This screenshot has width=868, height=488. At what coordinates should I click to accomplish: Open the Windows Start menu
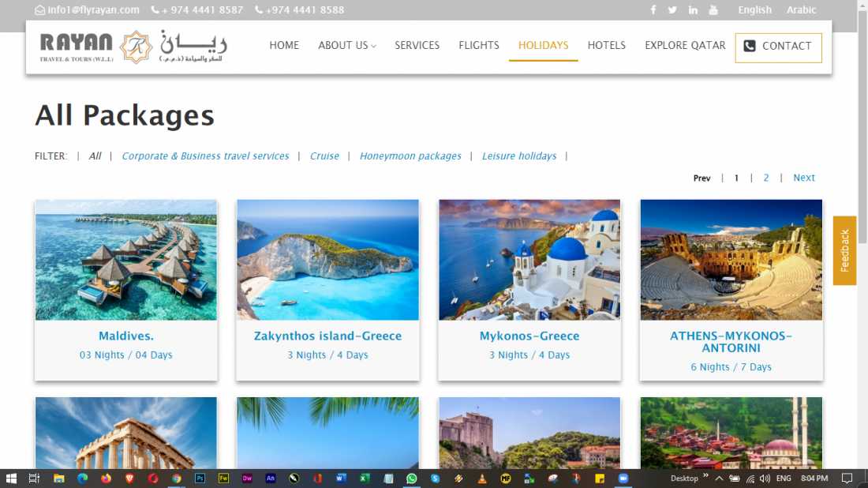(11, 479)
